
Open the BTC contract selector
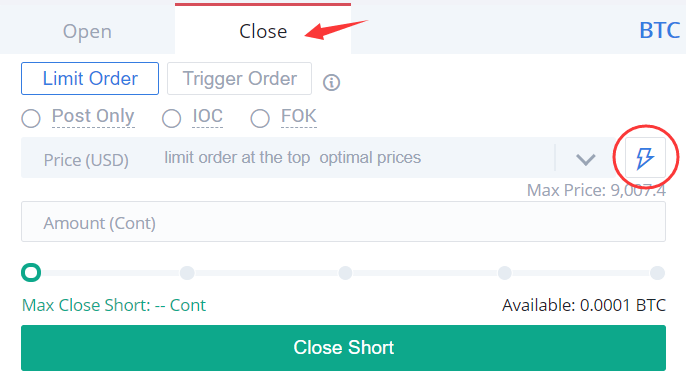659,31
